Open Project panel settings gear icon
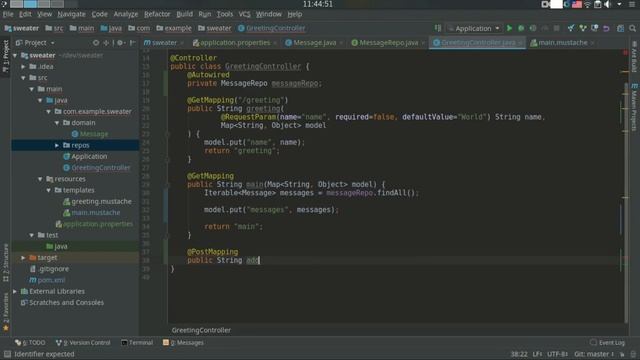 click(x=120, y=42)
